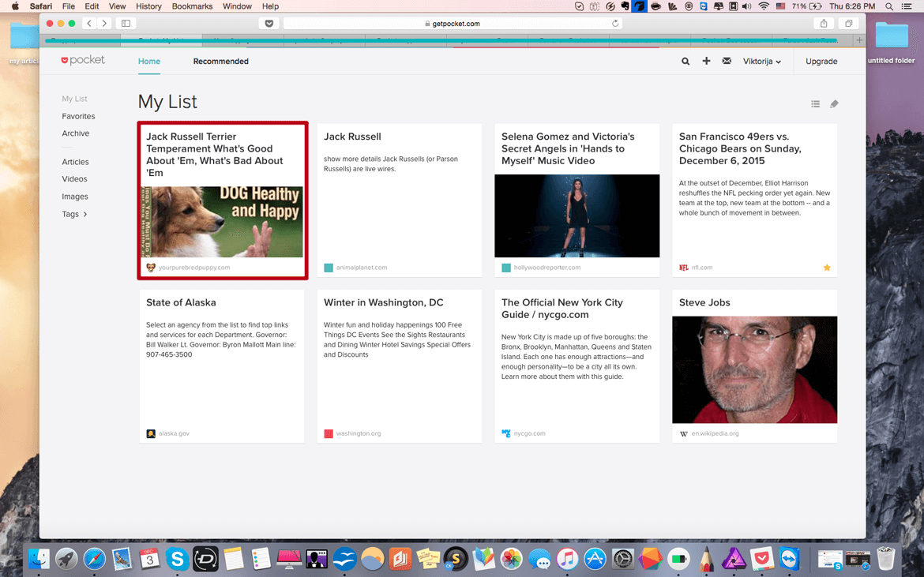The image size is (924, 577).
Task: Open San Francisco 49ers vs. Chicago Bears article
Action: (x=740, y=148)
